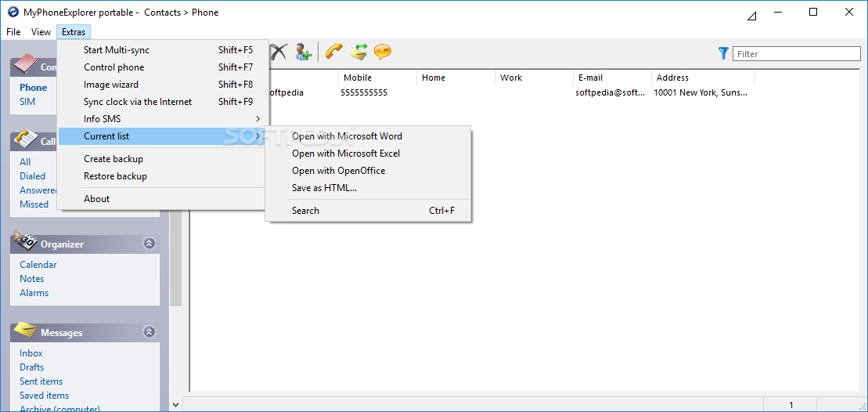Click the Organizer calendar icon
This screenshot has width=868, height=412.
point(26,242)
